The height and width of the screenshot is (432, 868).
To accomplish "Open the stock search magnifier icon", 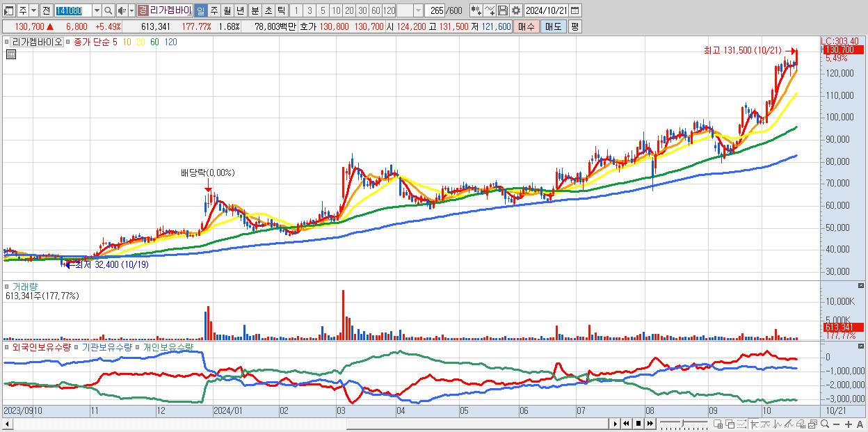I will coord(108,11).
